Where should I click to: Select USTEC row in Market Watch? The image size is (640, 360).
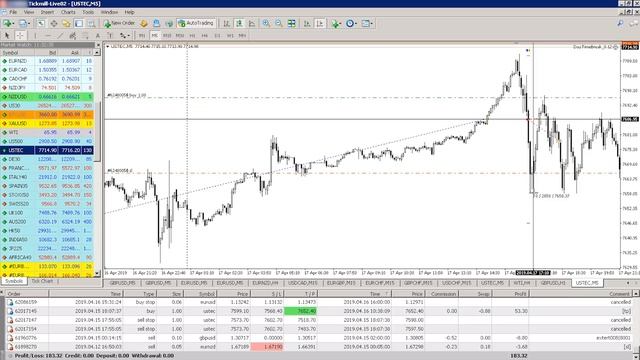47,150
